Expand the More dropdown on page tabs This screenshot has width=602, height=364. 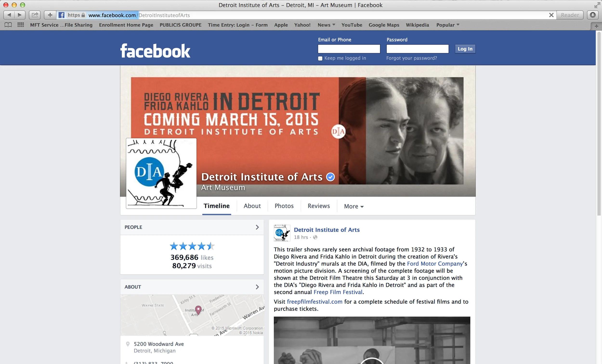tap(353, 206)
